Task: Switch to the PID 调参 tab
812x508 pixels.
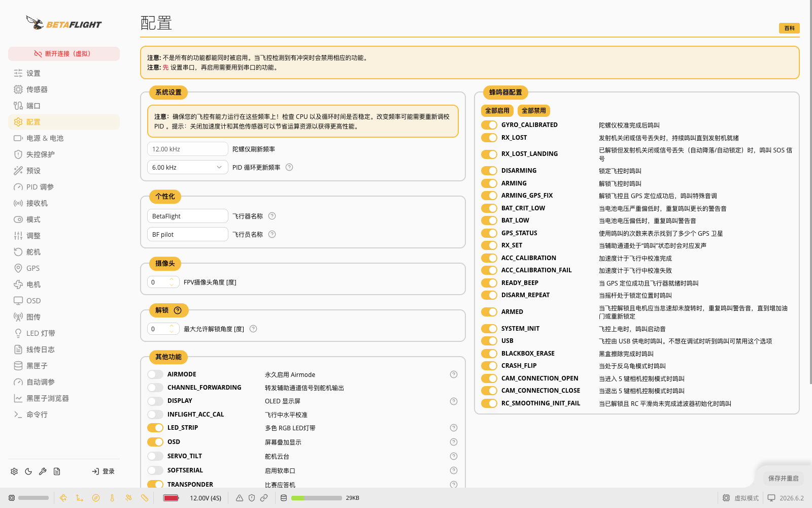Action: pos(64,187)
